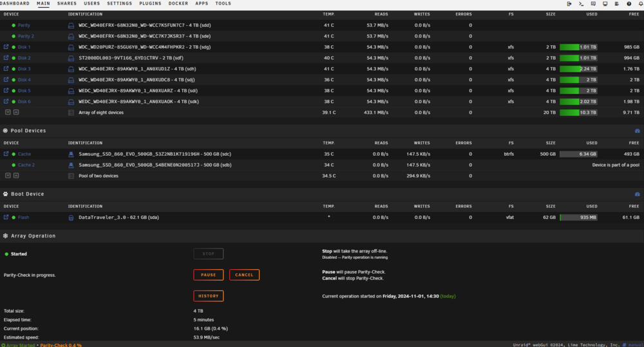Click the drive icon next to WDC_WD20PURZ

click(x=71, y=47)
